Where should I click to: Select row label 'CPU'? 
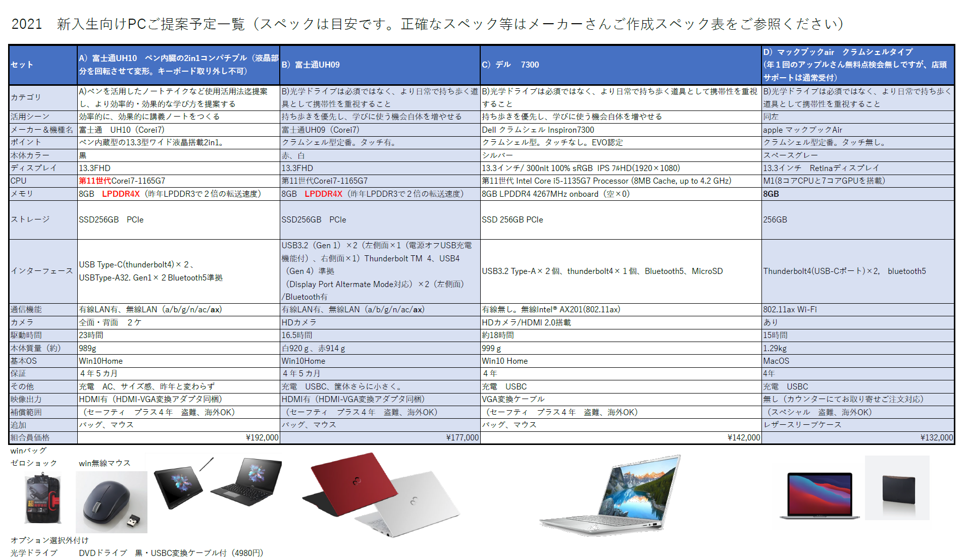pyautogui.click(x=43, y=181)
